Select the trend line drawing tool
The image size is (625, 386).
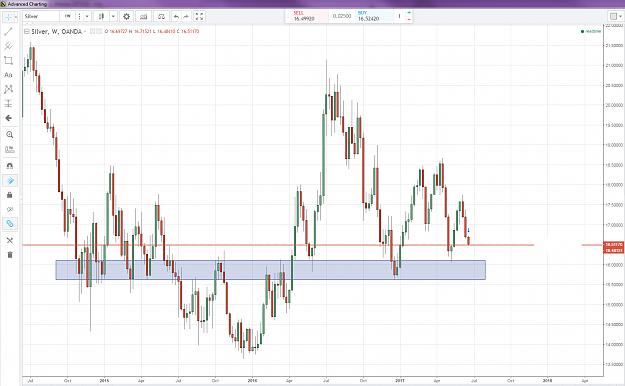8,32
